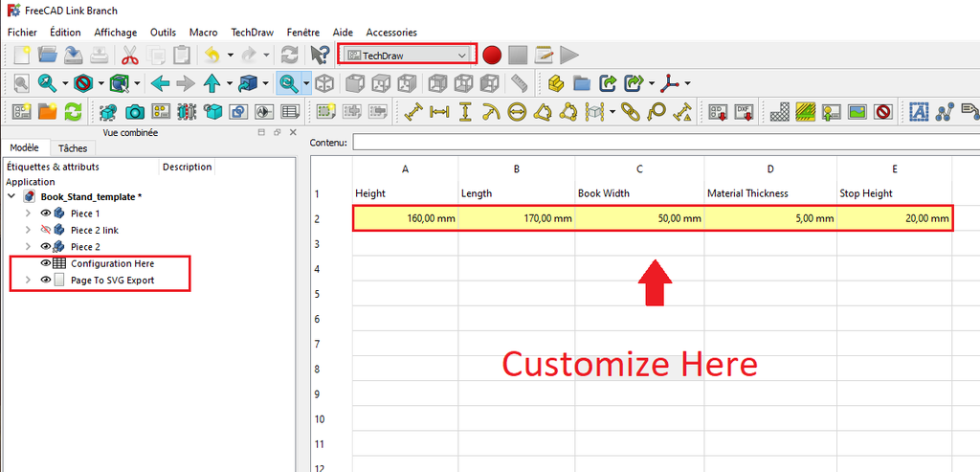Click the Export page as DXF icon
The width and height of the screenshot is (980, 472).
coord(743,112)
